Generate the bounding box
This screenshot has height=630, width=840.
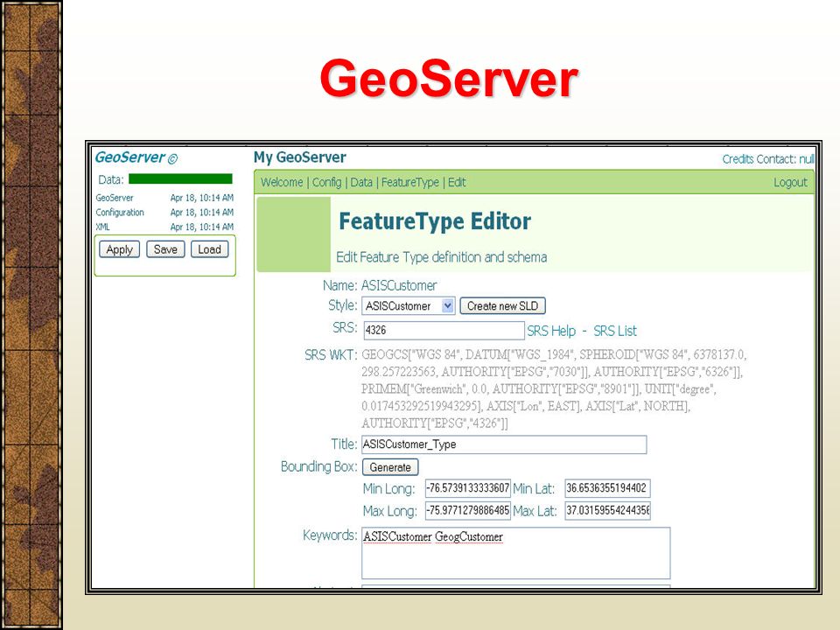coord(390,467)
